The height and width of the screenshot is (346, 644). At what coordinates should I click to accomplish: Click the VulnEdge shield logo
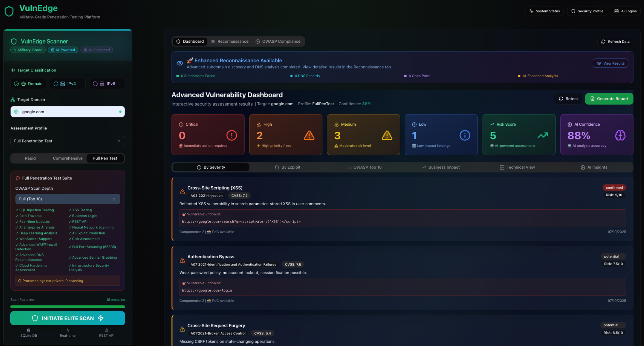(x=9, y=11)
